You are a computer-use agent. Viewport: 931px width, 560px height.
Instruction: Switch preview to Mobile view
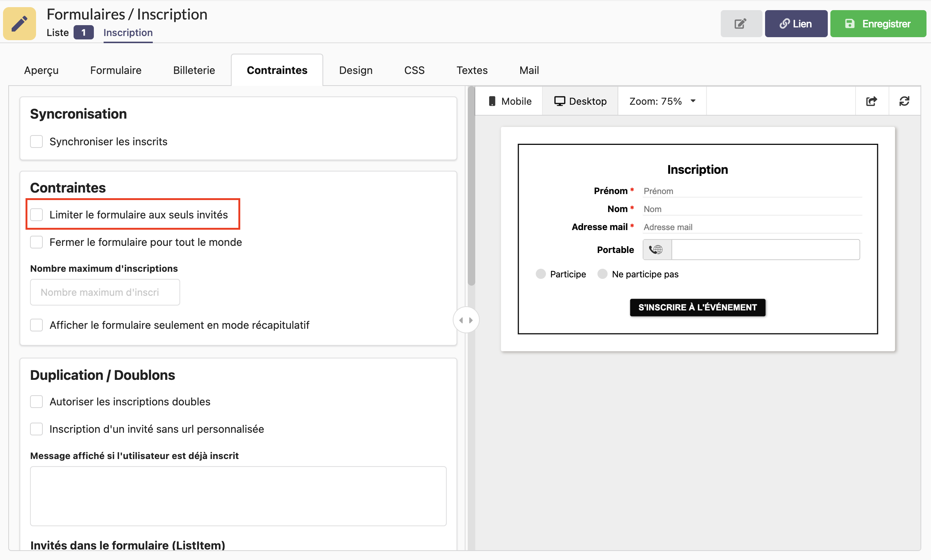[509, 101]
